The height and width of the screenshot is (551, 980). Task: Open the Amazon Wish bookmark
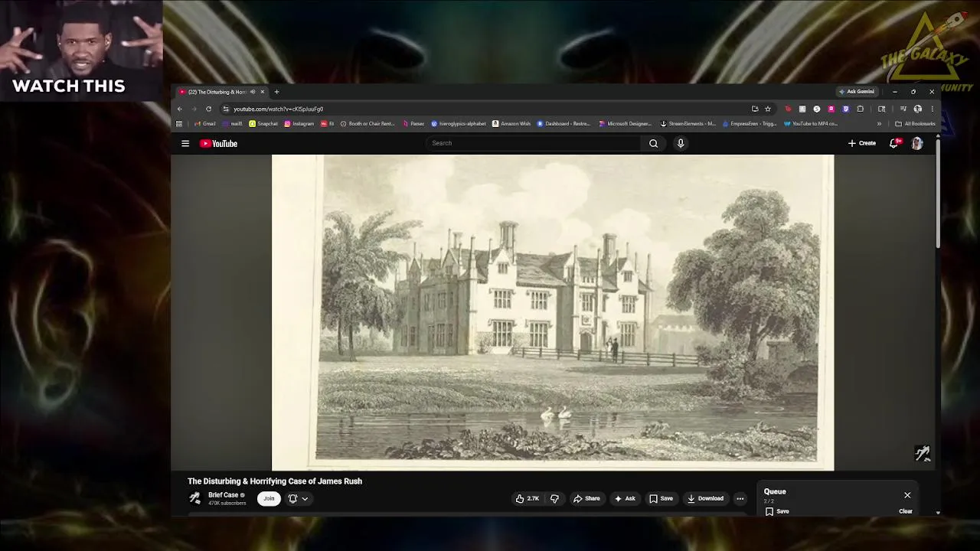coord(511,123)
